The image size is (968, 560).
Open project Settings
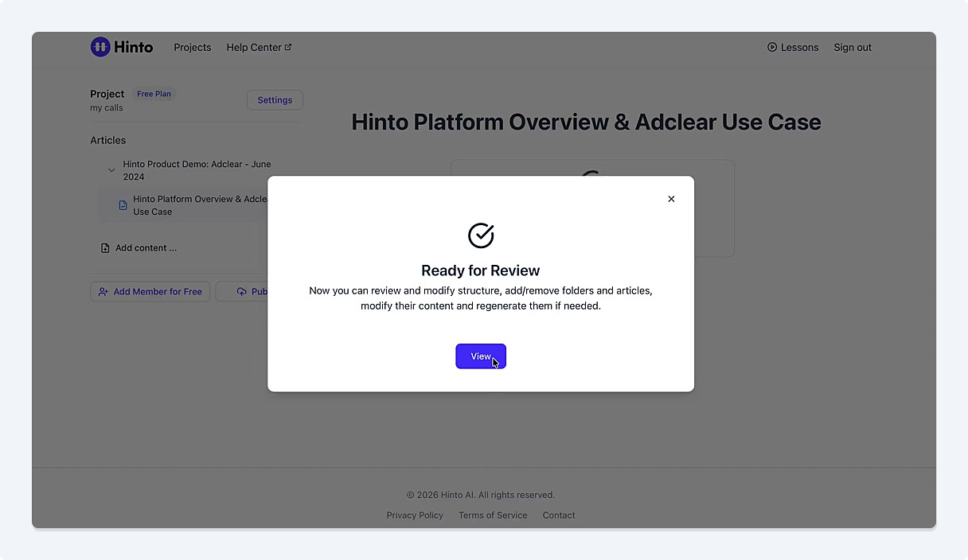click(x=275, y=100)
